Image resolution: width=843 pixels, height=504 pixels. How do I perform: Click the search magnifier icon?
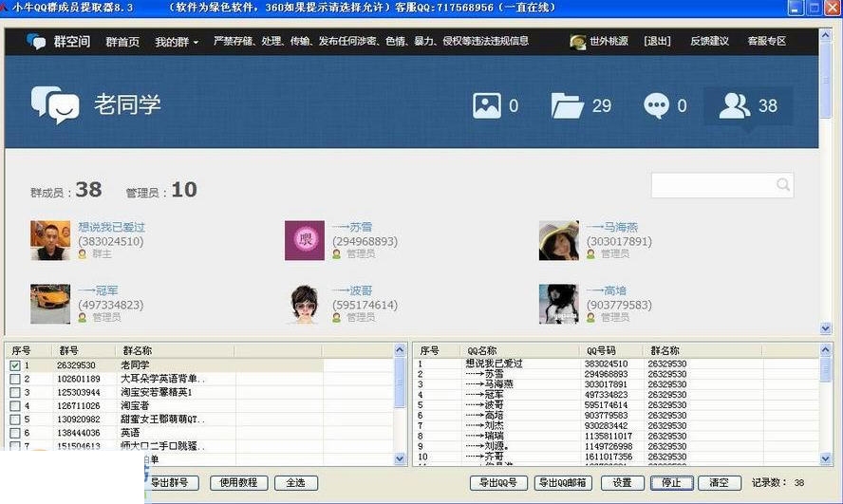782,185
